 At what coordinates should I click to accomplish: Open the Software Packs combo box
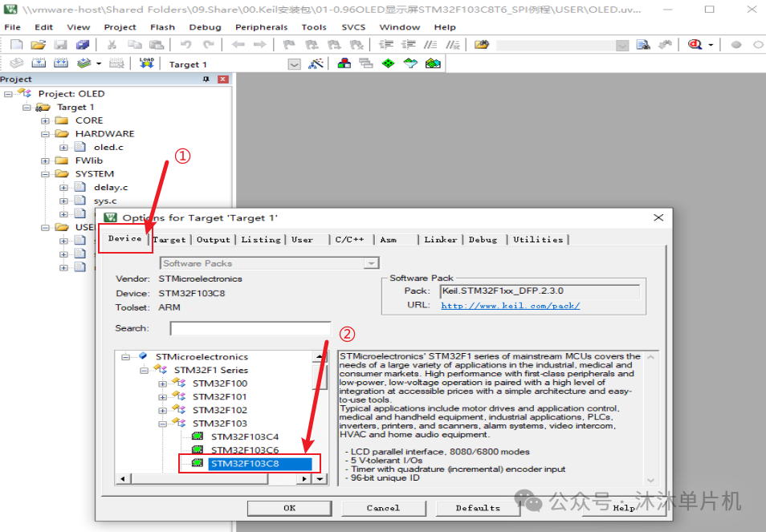tap(269, 263)
